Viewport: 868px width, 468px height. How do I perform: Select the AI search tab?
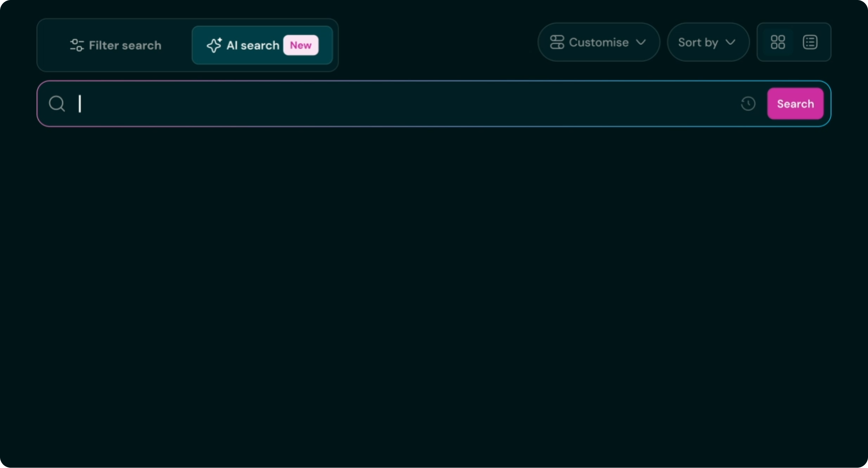(262, 45)
